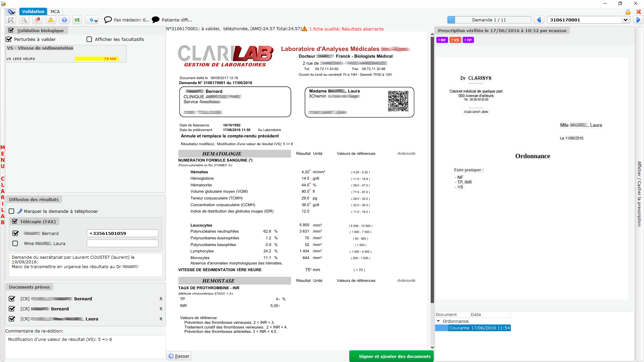
Task: Click the report vertical scrollbar thumb
Action: pyautogui.click(x=432, y=169)
